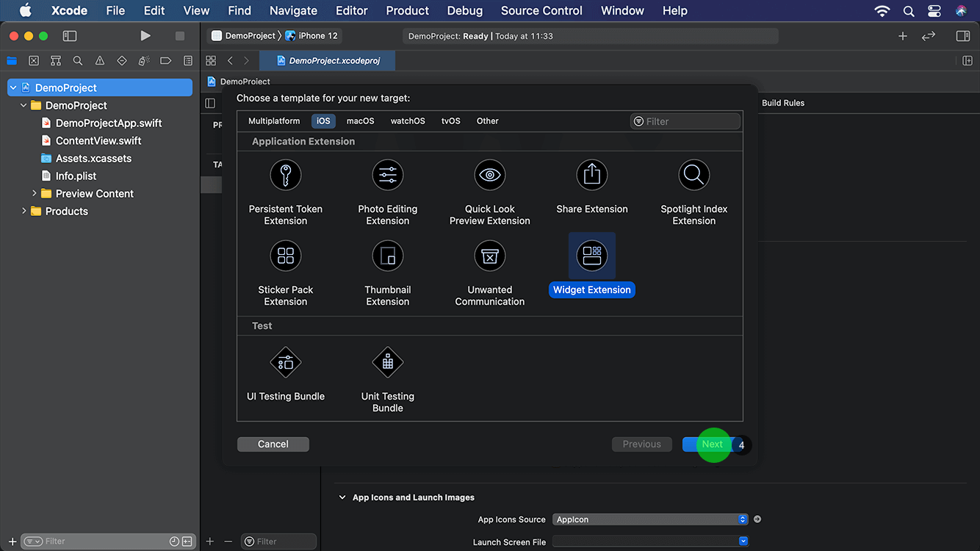
Task: Click the add file plus button bottom-left
Action: point(12,541)
